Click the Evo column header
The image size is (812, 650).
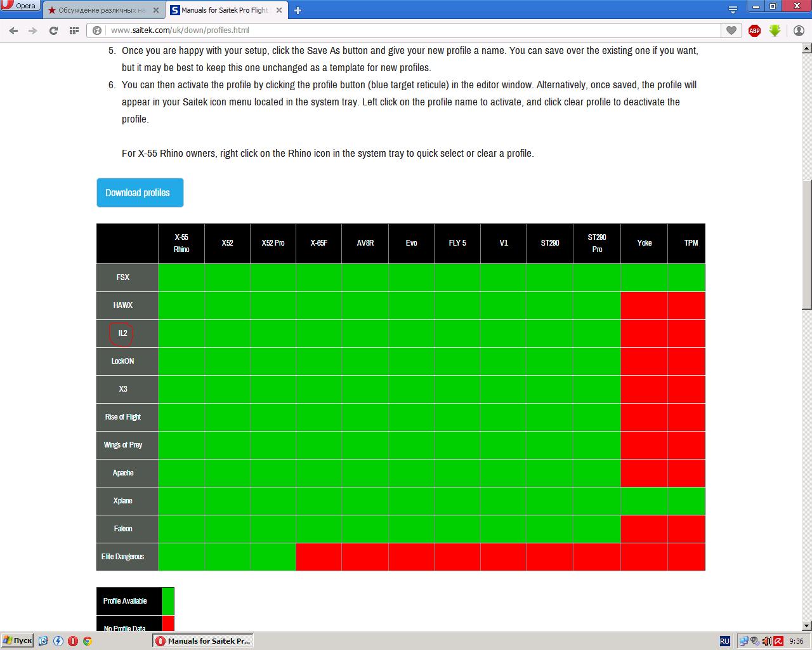click(x=411, y=243)
